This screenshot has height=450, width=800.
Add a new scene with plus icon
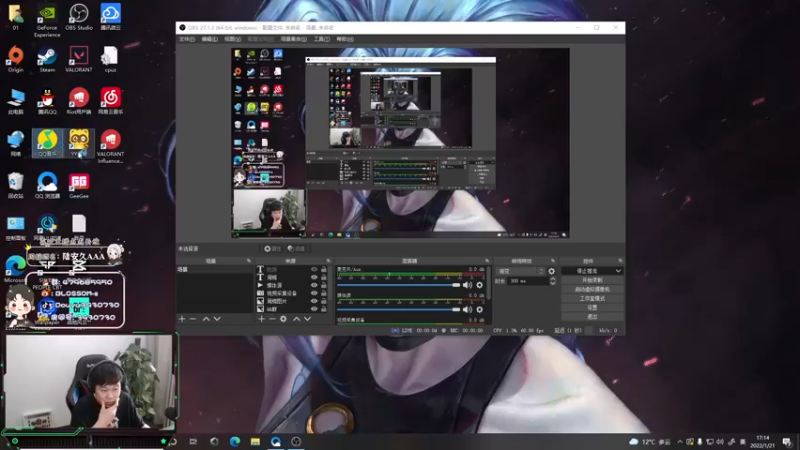point(182,319)
